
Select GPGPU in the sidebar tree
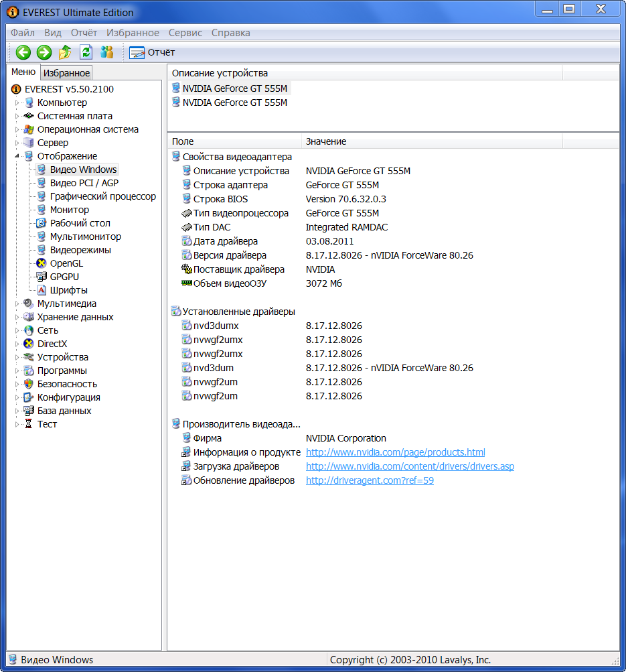(64, 277)
